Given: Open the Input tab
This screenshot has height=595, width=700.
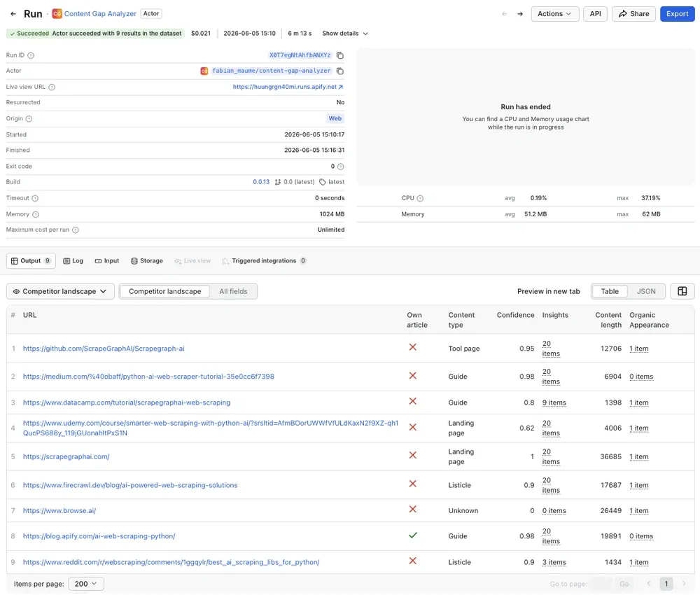Looking at the screenshot, I should (107, 260).
